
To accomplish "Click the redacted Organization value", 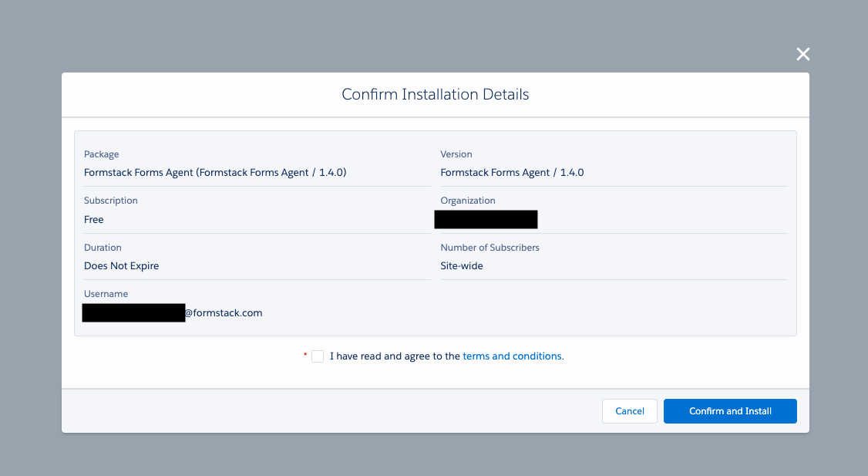I will tap(486, 220).
